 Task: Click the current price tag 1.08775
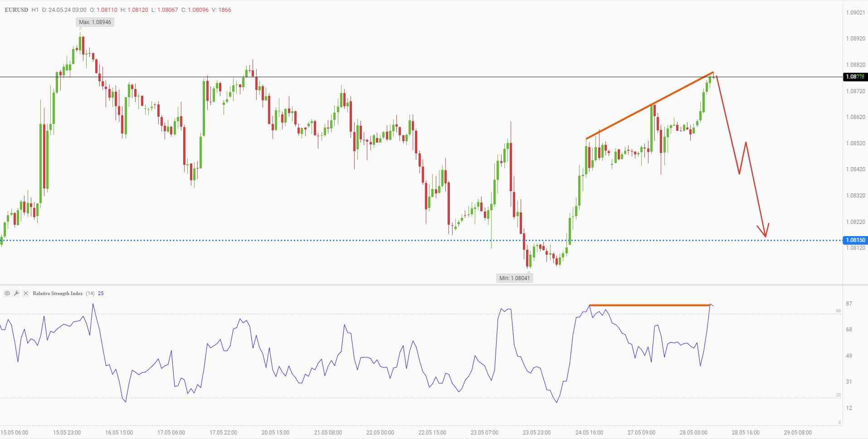855,77
